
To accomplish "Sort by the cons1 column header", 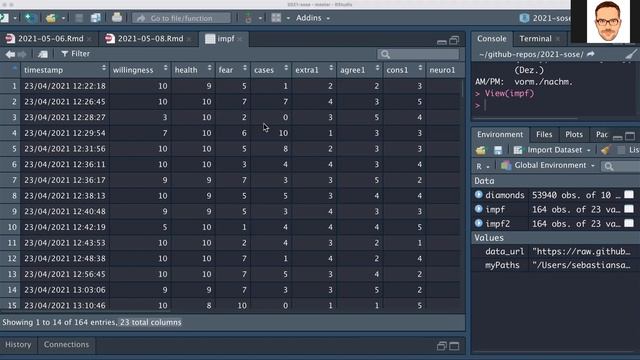I will [x=404, y=70].
